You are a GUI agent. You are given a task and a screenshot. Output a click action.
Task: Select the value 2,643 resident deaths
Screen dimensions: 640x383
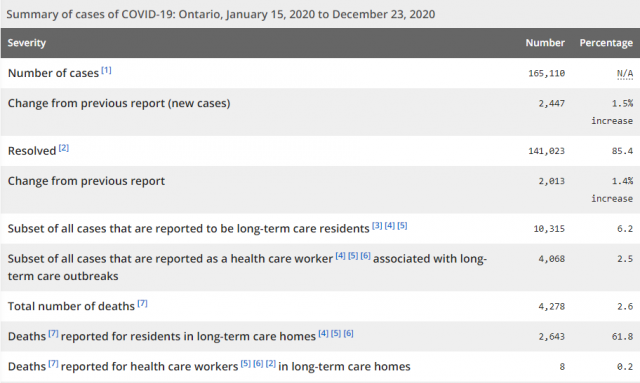[x=551, y=336]
